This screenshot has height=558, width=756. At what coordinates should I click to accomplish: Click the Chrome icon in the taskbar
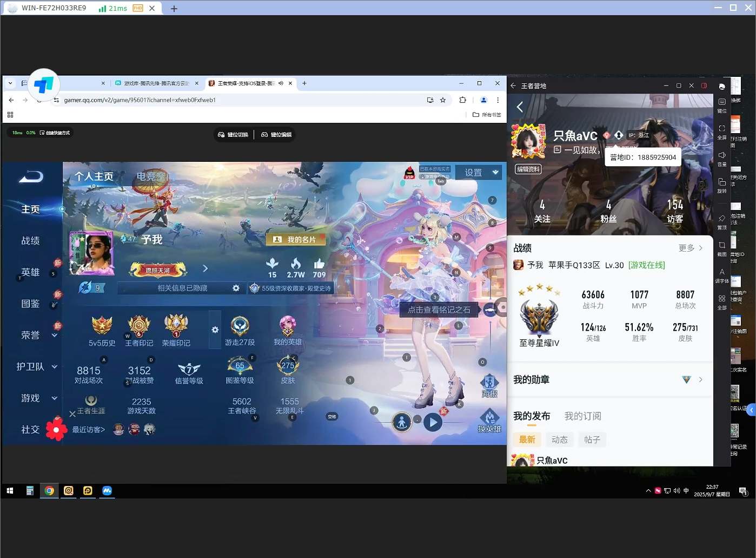[49, 491]
